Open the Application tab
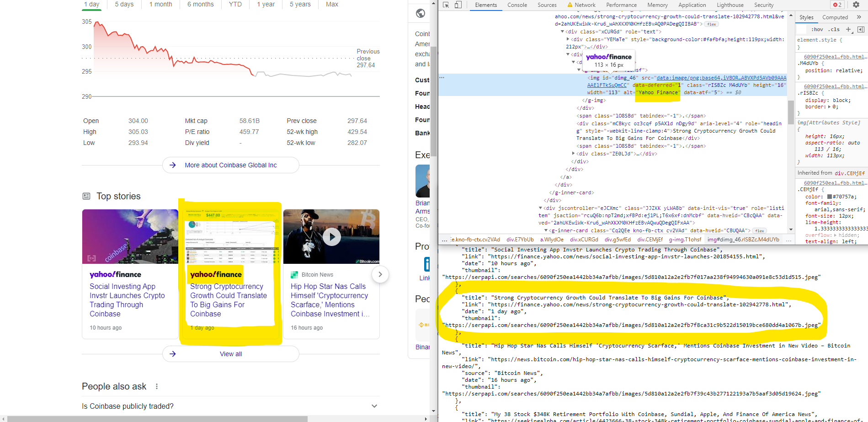This screenshot has width=868, height=422. click(x=692, y=5)
